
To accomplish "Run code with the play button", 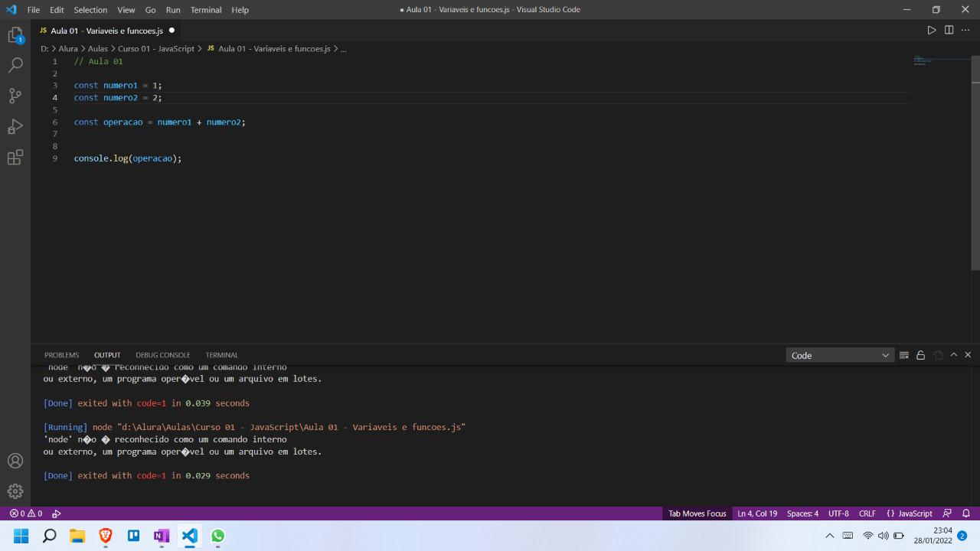I will (932, 31).
